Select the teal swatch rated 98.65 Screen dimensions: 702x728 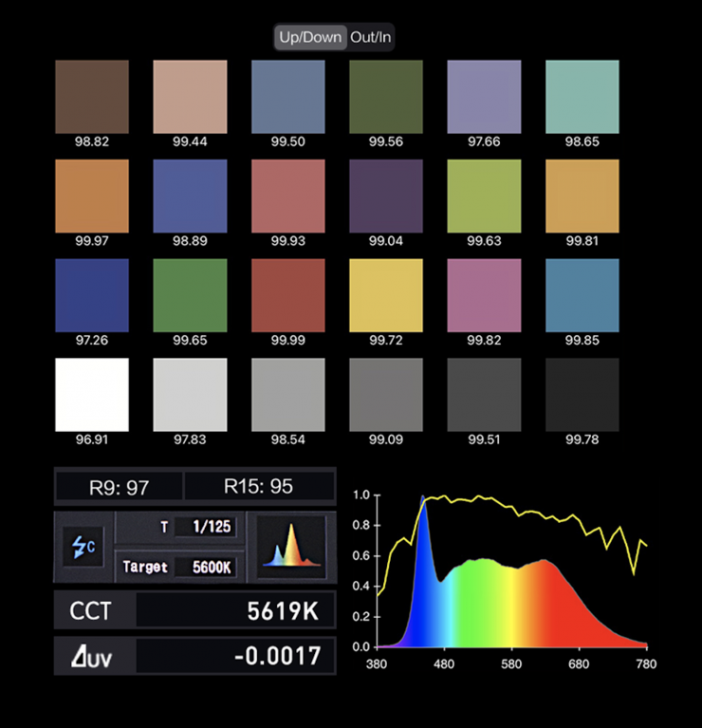tap(582, 97)
